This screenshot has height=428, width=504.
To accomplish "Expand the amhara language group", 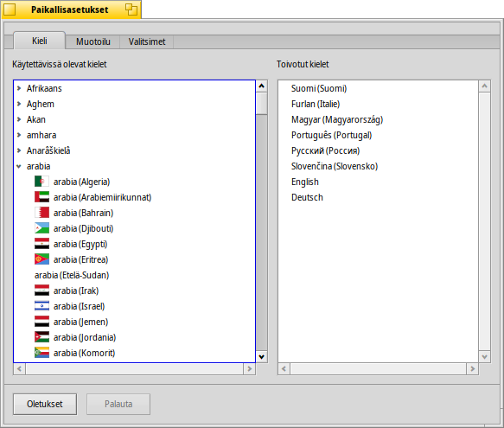I will point(19,135).
